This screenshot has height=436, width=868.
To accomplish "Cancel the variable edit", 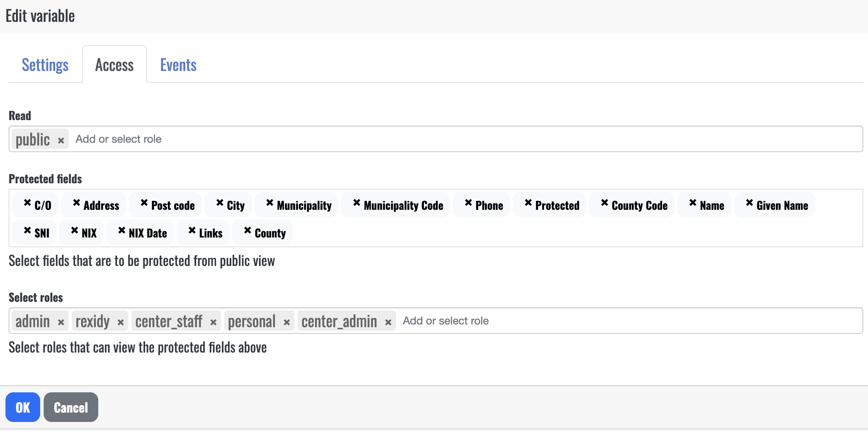I will point(71,408).
